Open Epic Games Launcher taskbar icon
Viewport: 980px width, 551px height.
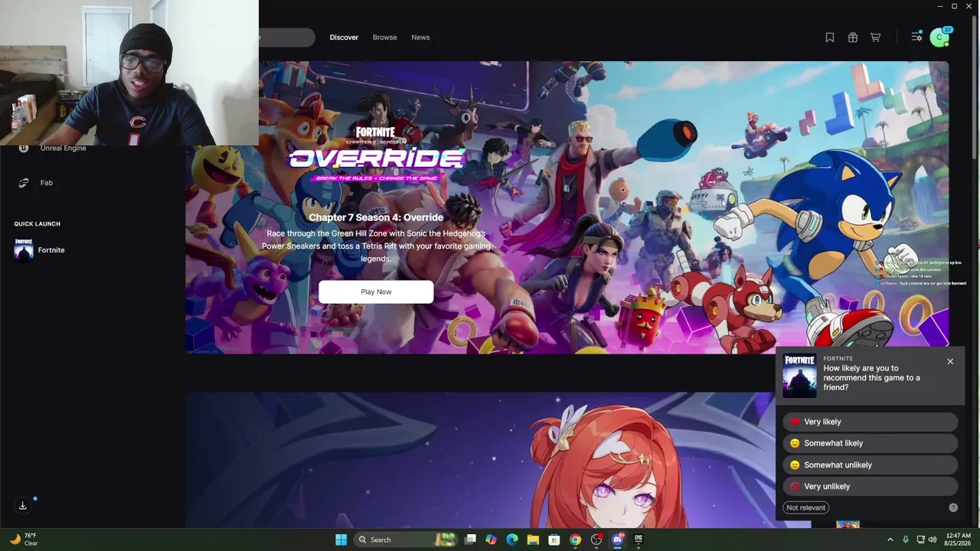(x=639, y=540)
